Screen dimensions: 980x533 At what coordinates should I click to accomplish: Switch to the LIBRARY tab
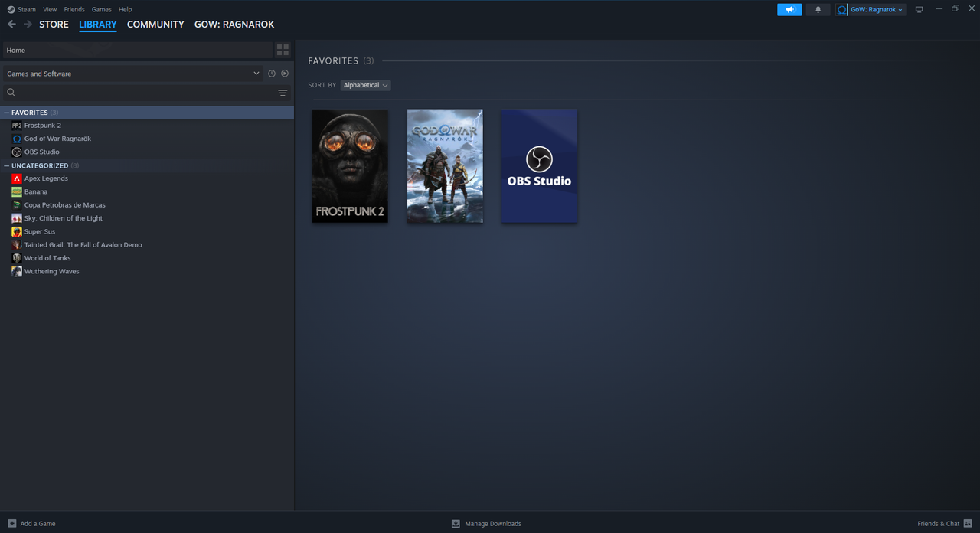click(x=98, y=25)
